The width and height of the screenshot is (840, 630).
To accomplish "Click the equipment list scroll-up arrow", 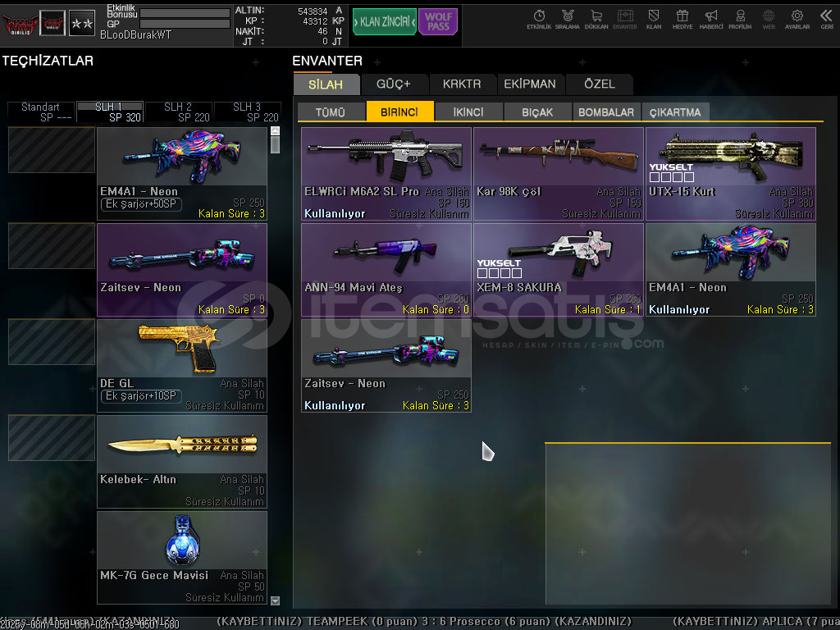I will click(276, 131).
